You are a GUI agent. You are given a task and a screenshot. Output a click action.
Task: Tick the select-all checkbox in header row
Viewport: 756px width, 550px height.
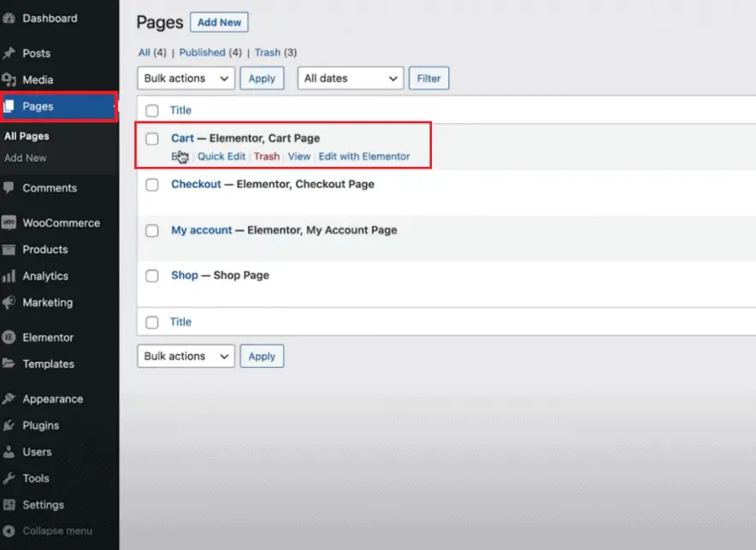click(152, 110)
